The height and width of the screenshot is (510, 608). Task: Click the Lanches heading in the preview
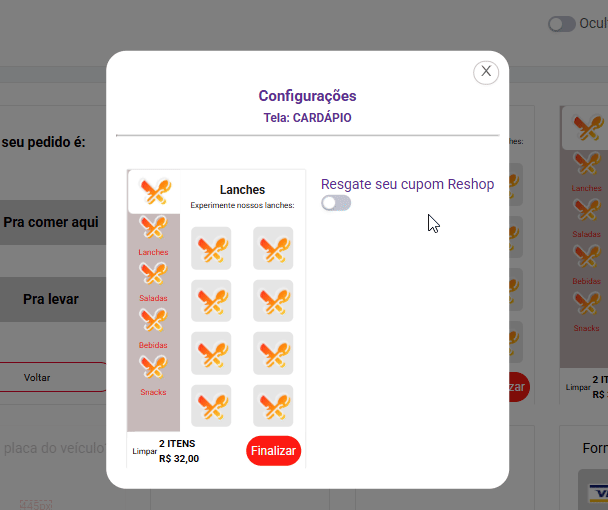point(242,190)
